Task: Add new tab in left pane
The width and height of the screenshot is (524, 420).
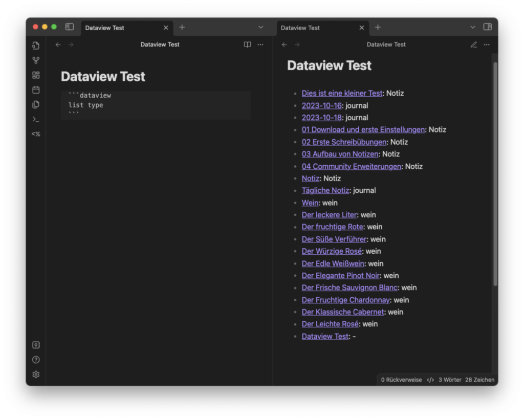Action: (182, 28)
